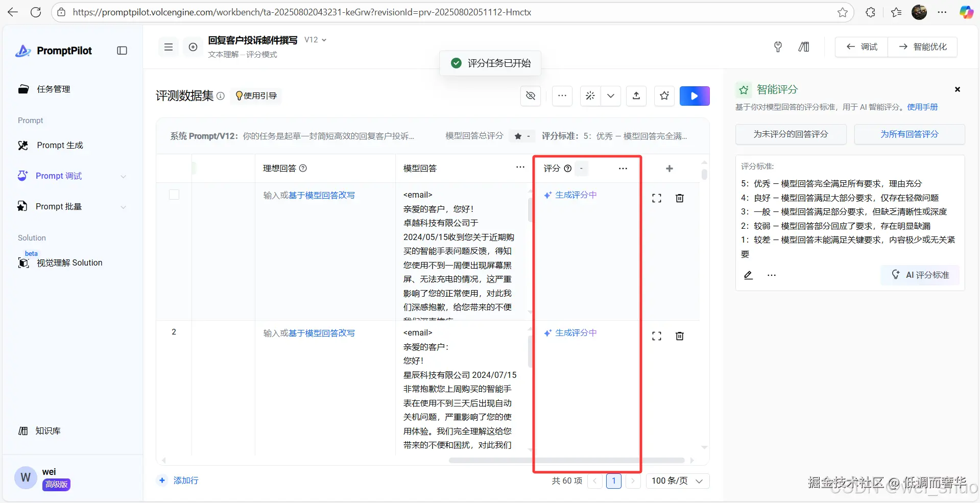This screenshot has height=503, width=980.
Task: Click 为所有回答评分 in scoring panel
Action: [910, 134]
